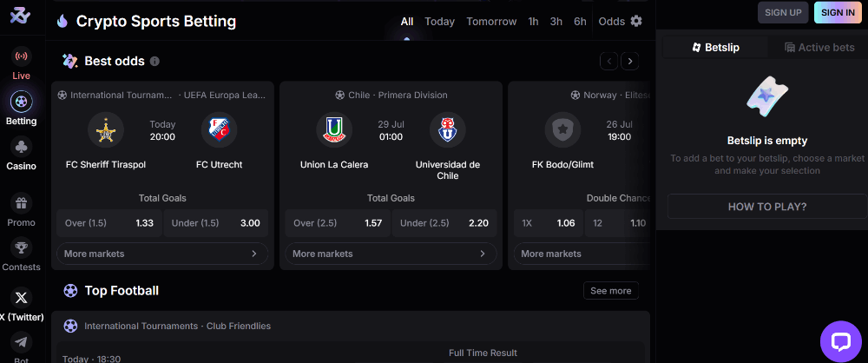Screen dimensions: 868x363
Task: Click the HOW TO PLAY? button
Action: tap(767, 207)
